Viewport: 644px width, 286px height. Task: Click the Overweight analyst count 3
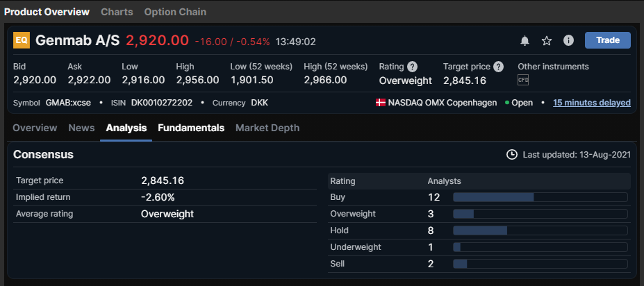[x=431, y=214]
